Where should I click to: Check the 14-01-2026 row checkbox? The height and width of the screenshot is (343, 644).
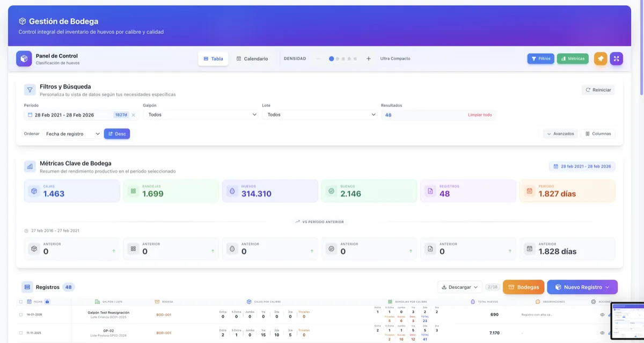pos(21,315)
